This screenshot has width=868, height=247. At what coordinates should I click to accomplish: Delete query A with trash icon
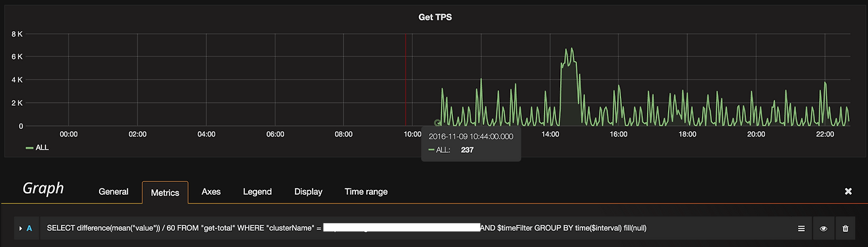tap(845, 229)
